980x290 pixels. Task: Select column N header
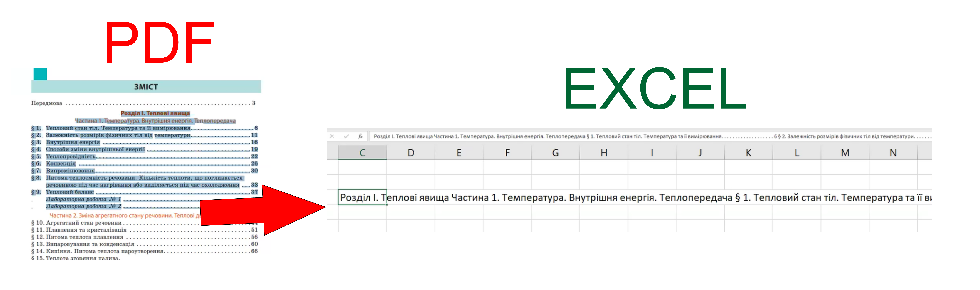(x=893, y=153)
